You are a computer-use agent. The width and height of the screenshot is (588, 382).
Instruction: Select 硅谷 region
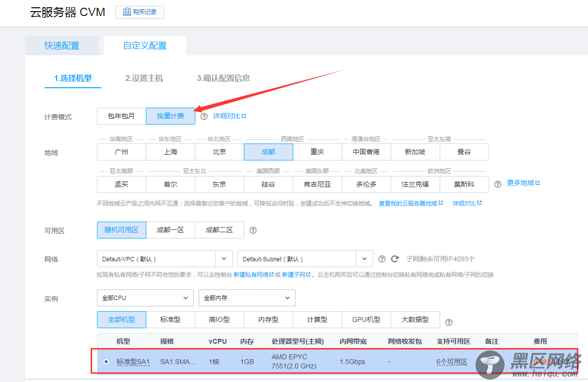pos(269,184)
